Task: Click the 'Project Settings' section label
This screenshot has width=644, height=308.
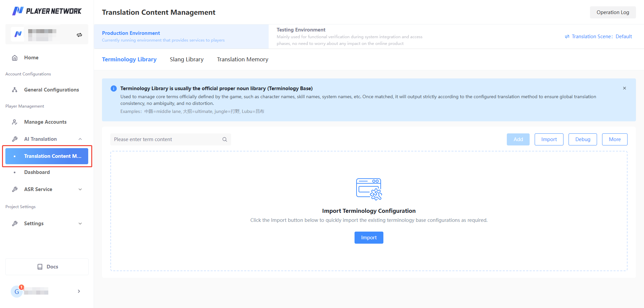Action: pyautogui.click(x=20, y=207)
